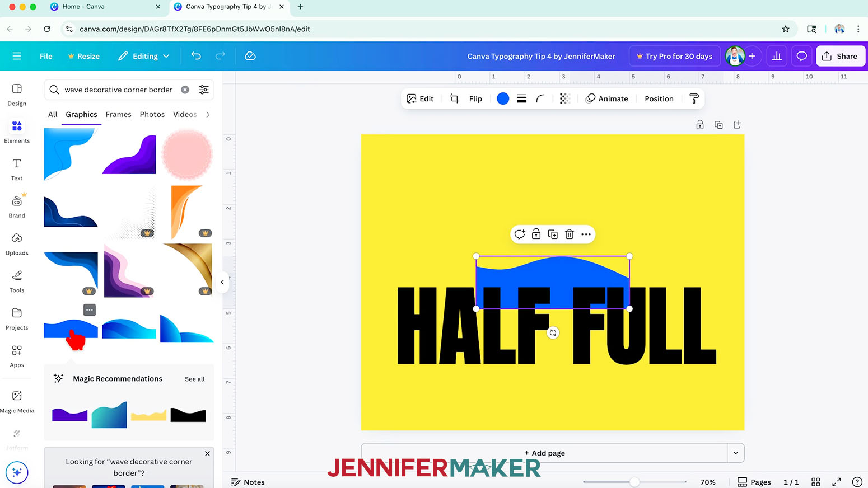Duplicate the page icon above canvas
Image resolution: width=868 pixels, height=488 pixels.
(718, 125)
